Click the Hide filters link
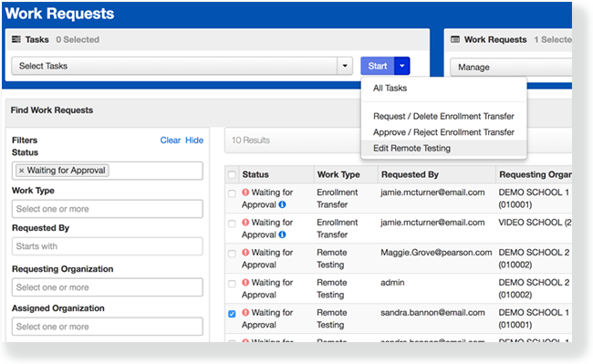The image size is (593, 364). (194, 140)
